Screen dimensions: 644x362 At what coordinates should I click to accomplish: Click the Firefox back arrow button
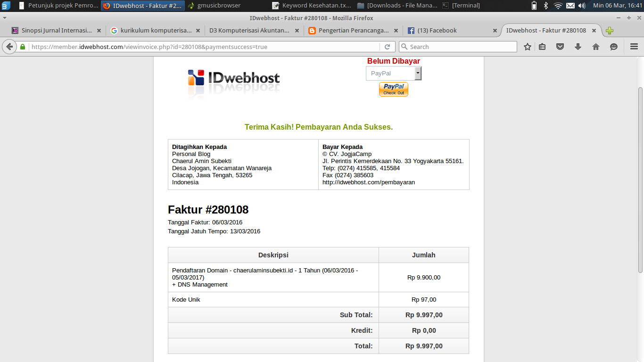coord(9,47)
